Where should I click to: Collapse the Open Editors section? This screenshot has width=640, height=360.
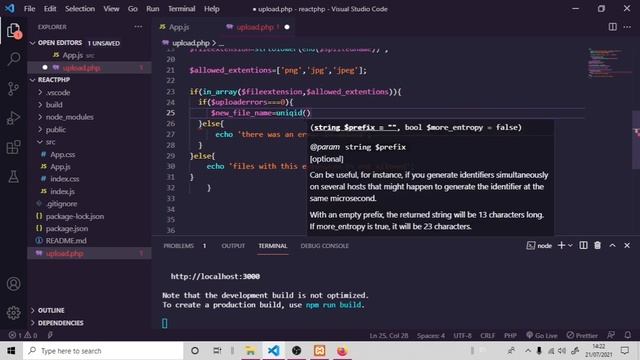click(33, 43)
